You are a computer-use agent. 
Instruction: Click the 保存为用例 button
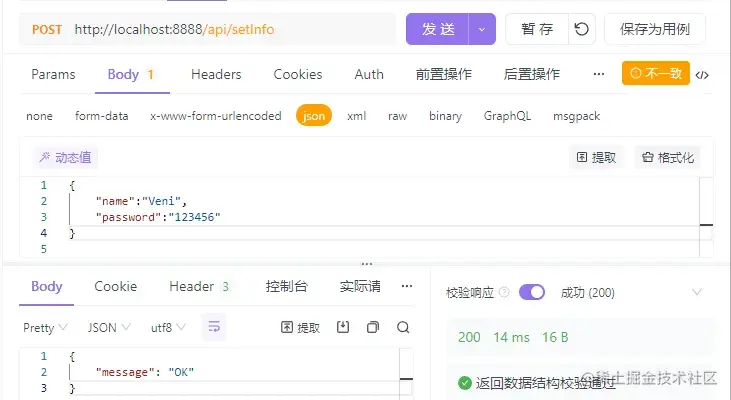coord(655,29)
